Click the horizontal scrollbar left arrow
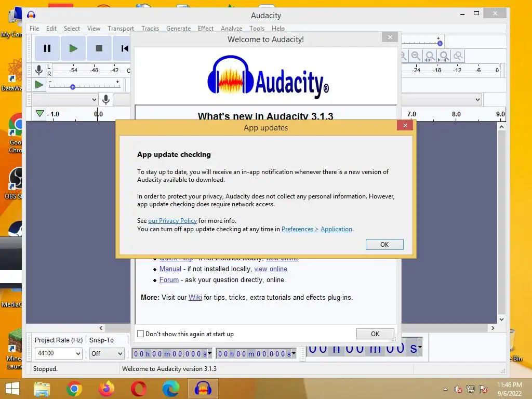532x399 pixels. (101, 328)
